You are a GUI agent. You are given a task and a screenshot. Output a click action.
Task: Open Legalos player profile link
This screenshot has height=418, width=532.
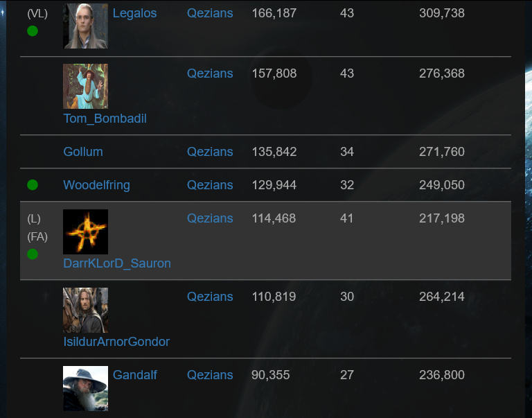pyautogui.click(x=134, y=13)
